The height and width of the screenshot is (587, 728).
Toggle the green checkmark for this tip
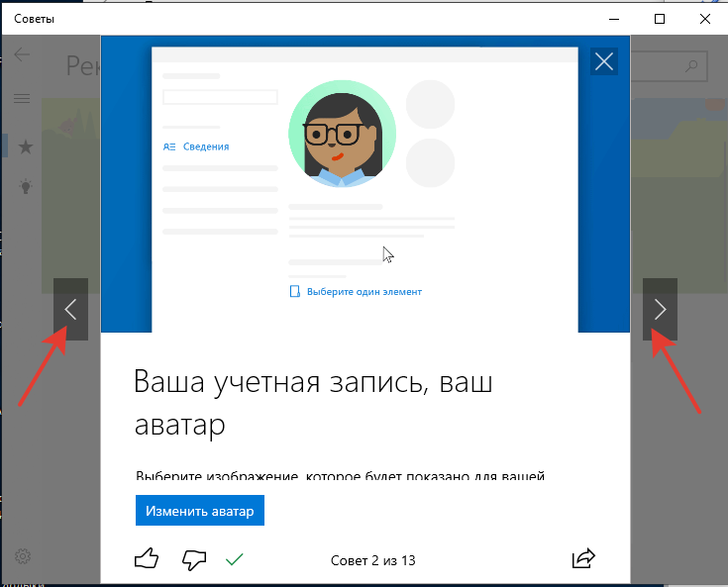click(x=235, y=559)
